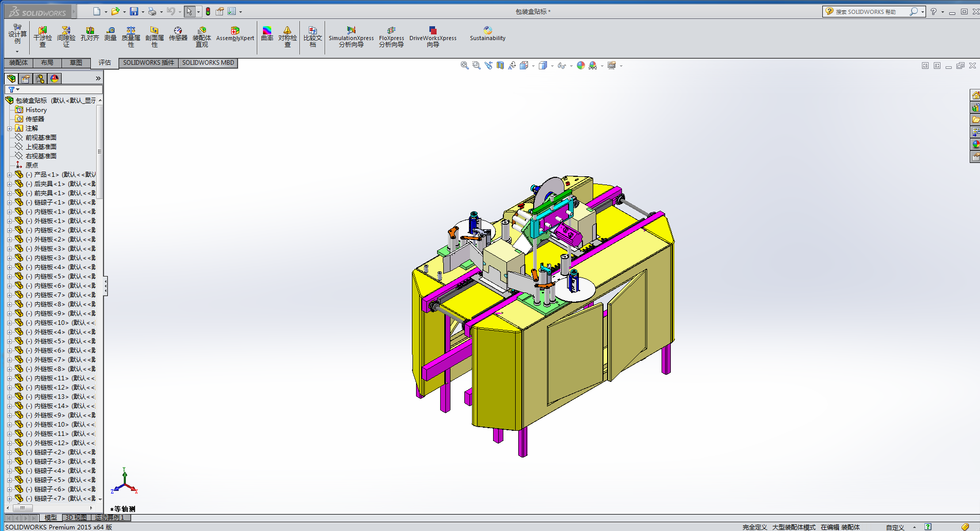This screenshot has height=531, width=980.
Task: Toggle the feature tree panel collapse handle
Action: [106, 286]
